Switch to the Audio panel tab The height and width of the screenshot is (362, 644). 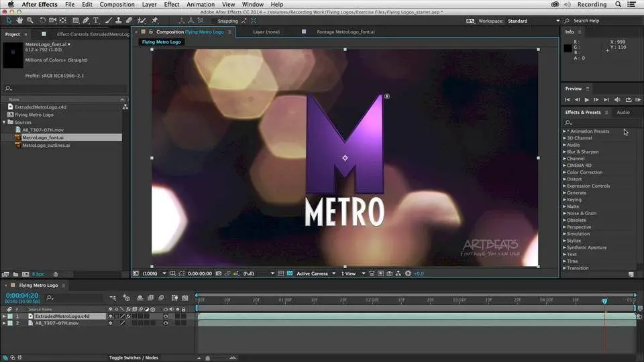pyautogui.click(x=623, y=113)
